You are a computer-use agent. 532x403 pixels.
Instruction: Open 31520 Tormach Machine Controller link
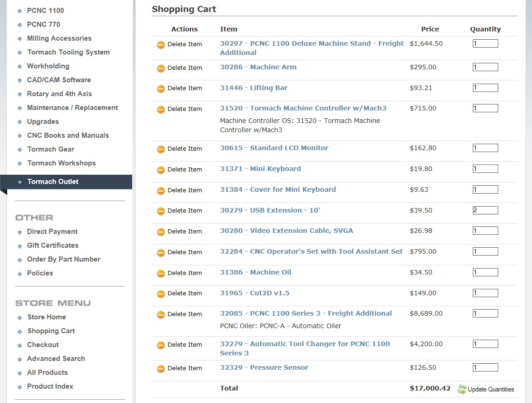(x=303, y=108)
